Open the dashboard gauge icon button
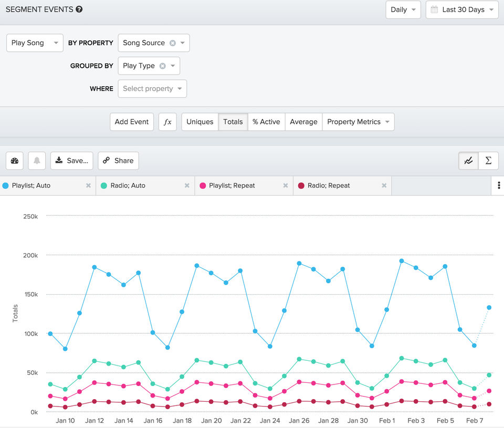 [x=15, y=161]
